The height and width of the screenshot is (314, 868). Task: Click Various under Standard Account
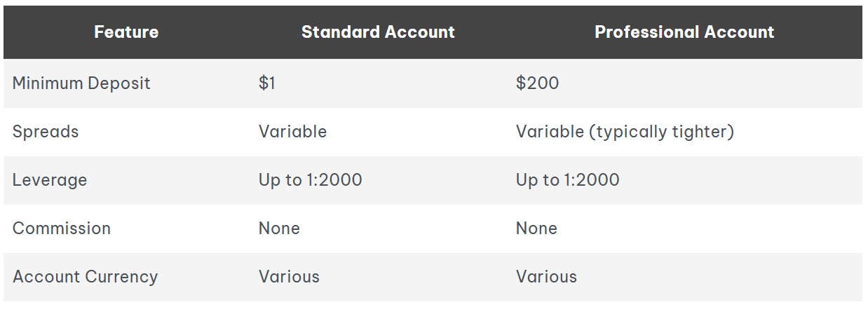coord(289,277)
